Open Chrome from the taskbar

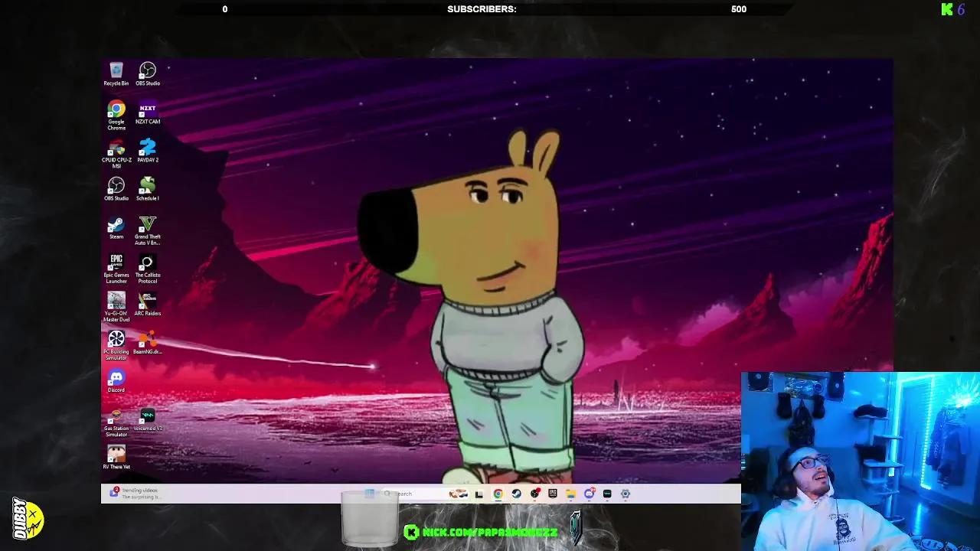coord(498,494)
